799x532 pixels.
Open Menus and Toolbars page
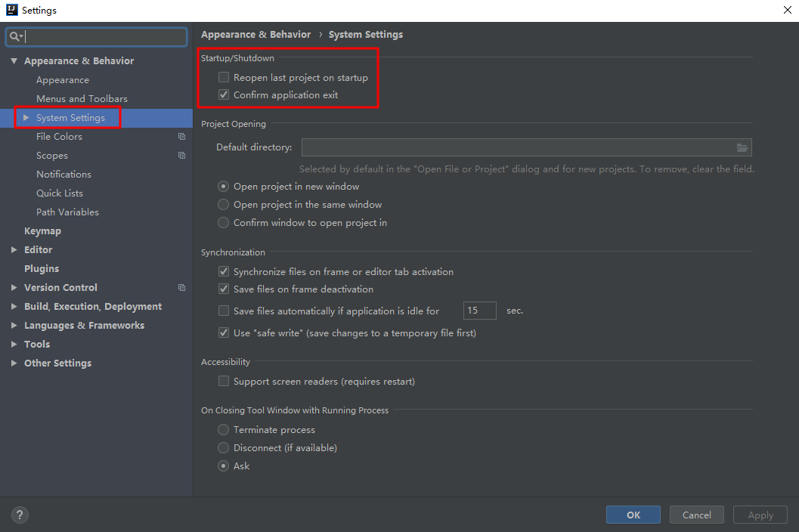[x=82, y=99]
